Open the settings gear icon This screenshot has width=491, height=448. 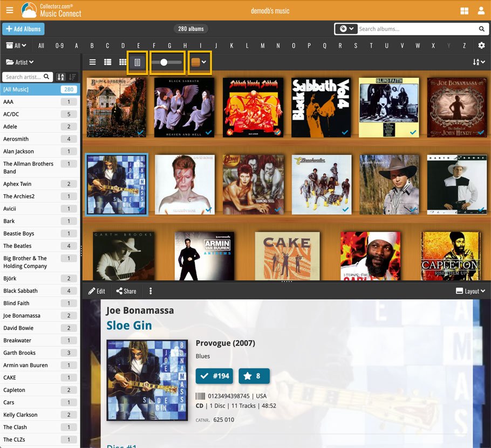[x=481, y=46]
